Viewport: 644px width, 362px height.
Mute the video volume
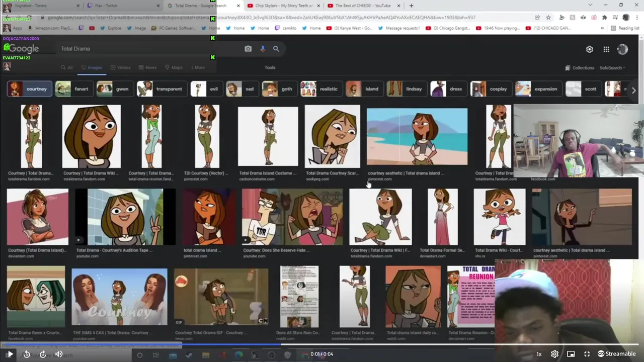click(59, 354)
